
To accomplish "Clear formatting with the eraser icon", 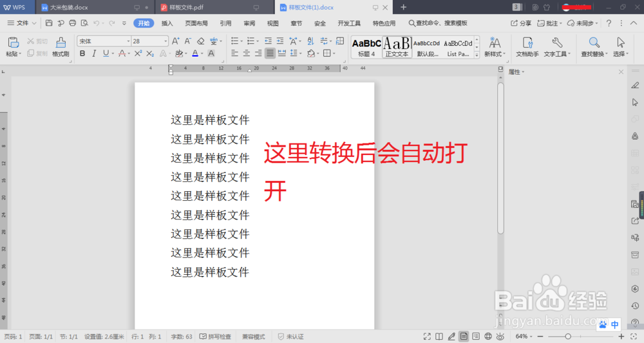I will coord(200,41).
